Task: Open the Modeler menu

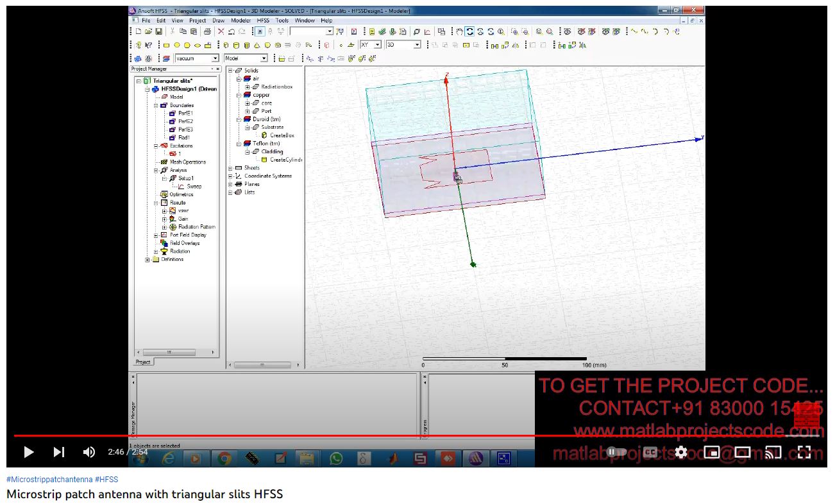Action: pyautogui.click(x=241, y=21)
